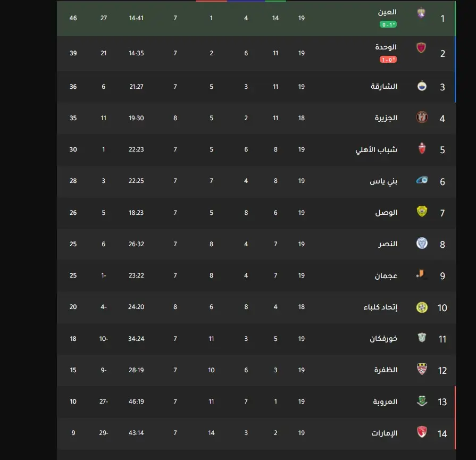Select the Al Orooba green crest
The image size is (476, 460).
422,401
